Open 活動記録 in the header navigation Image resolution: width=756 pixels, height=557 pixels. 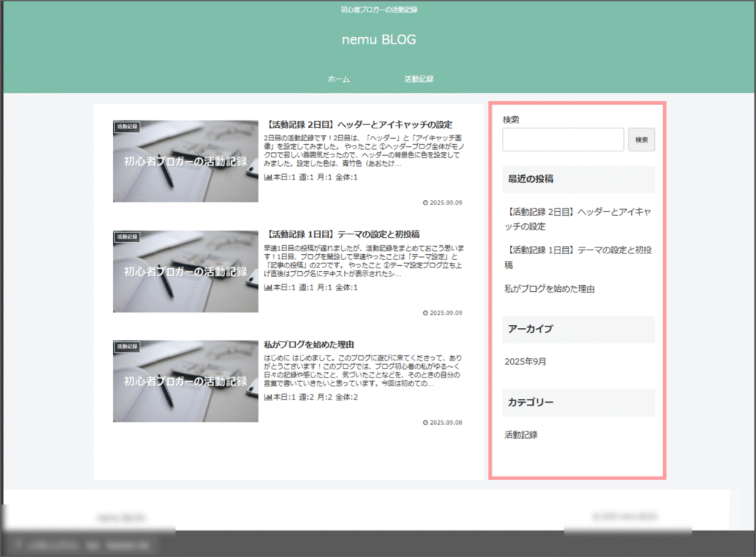tap(419, 79)
